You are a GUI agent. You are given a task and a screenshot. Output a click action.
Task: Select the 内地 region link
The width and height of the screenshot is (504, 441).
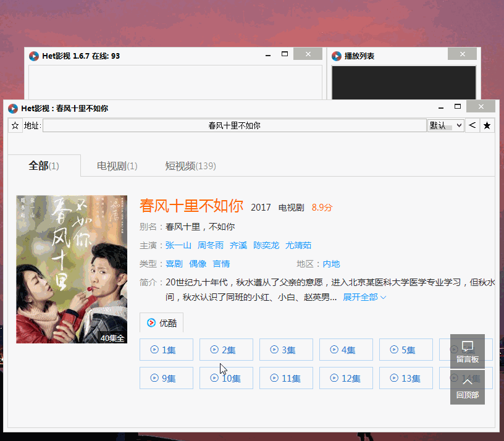click(332, 264)
